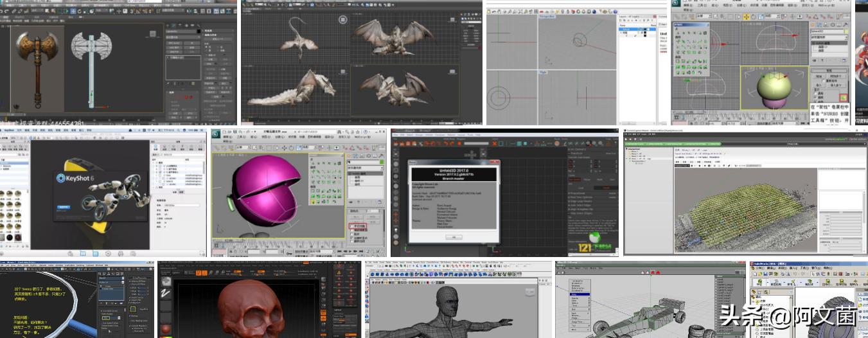Image resolution: width=868 pixels, height=338 pixels.
Task: Open the KeyShot 6 splash screen thumbnail
Action: tap(103, 191)
